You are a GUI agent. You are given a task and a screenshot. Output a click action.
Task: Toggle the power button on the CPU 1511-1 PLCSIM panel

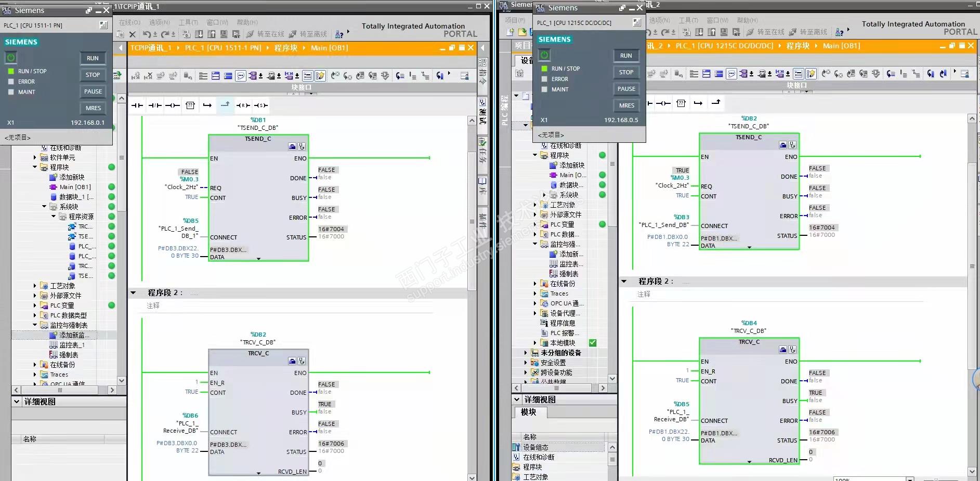(11, 58)
